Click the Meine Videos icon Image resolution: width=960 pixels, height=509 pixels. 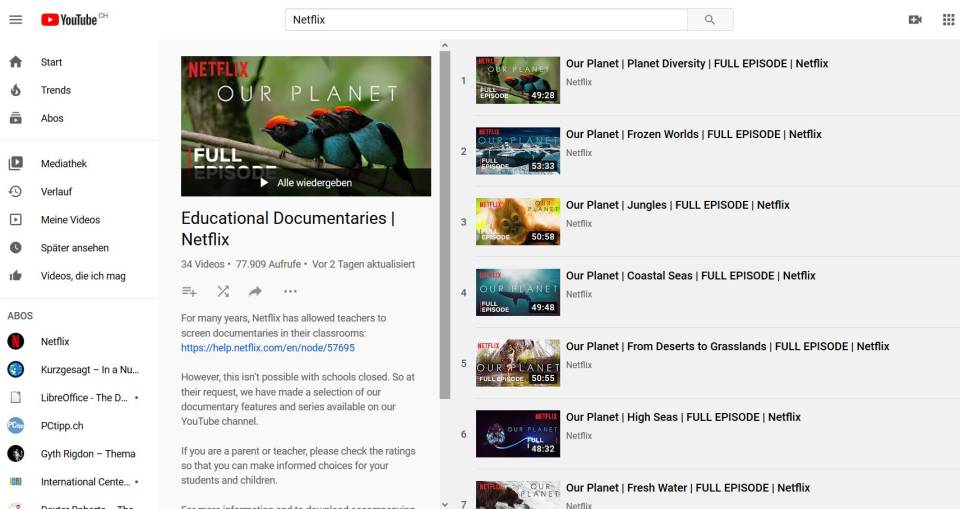pyautogui.click(x=16, y=220)
